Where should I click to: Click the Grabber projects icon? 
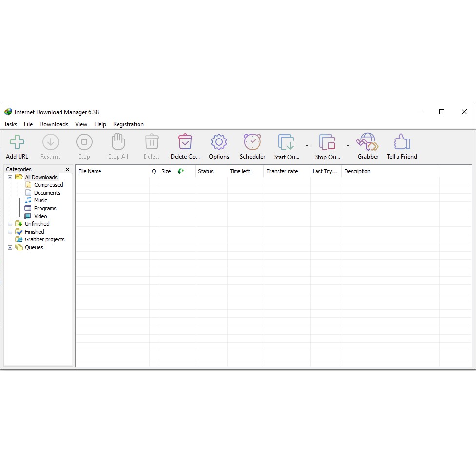pos(19,239)
